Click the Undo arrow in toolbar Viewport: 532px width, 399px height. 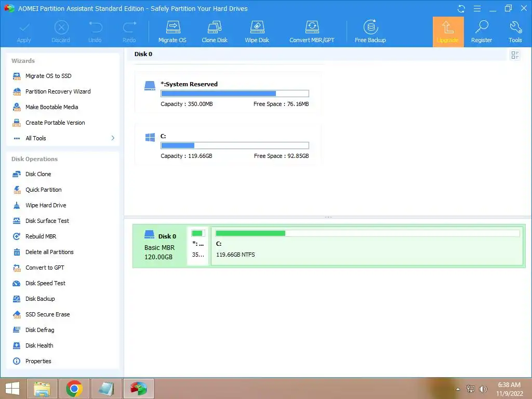tap(95, 32)
